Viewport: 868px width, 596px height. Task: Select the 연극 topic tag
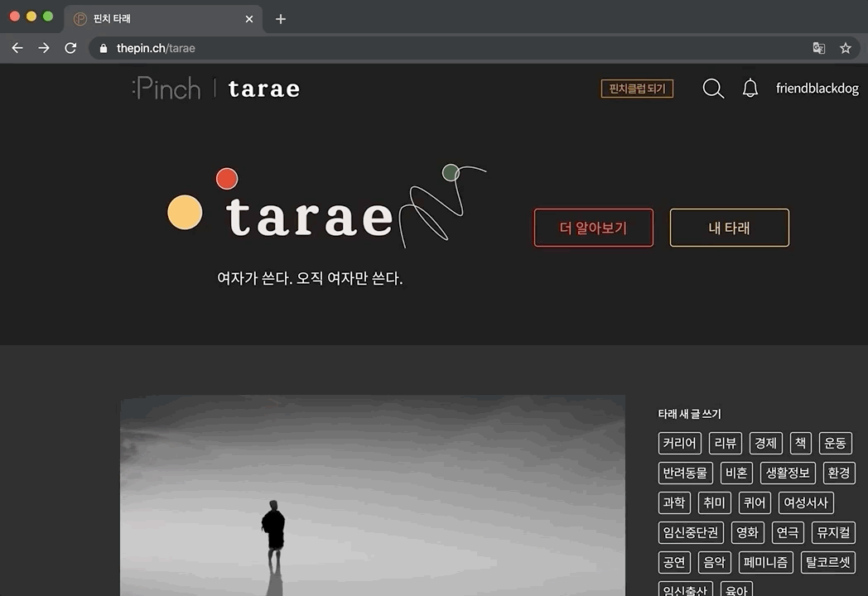point(788,533)
